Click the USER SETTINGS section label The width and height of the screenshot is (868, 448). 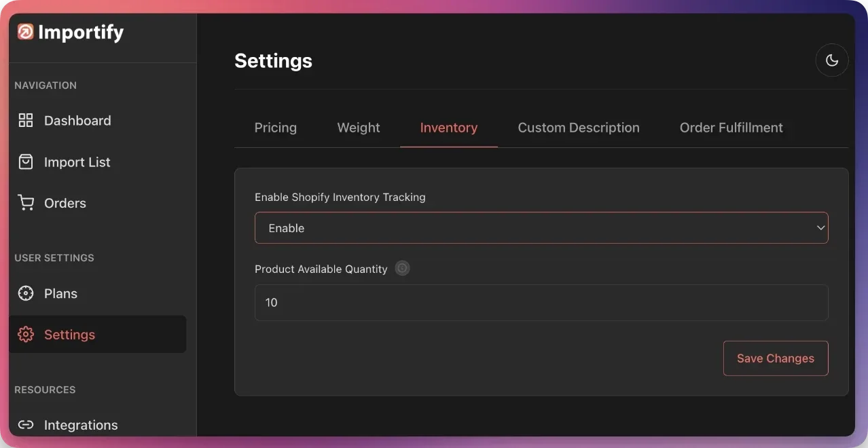point(54,258)
